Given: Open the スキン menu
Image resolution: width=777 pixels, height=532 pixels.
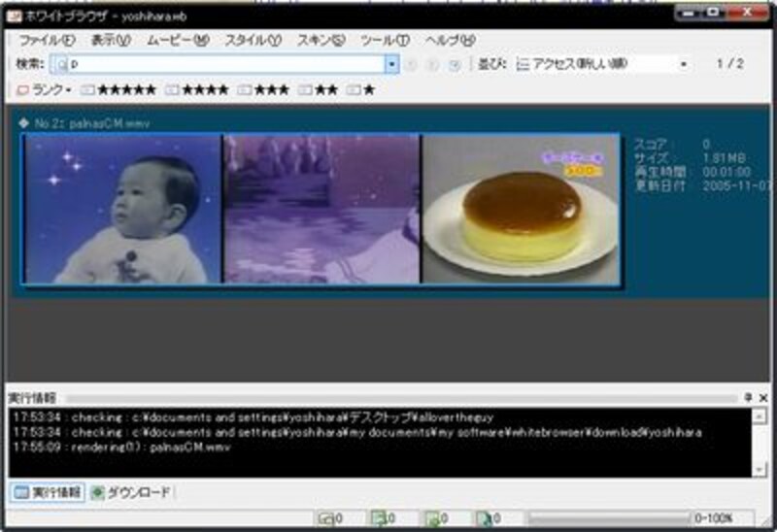Looking at the screenshot, I should 321,40.
